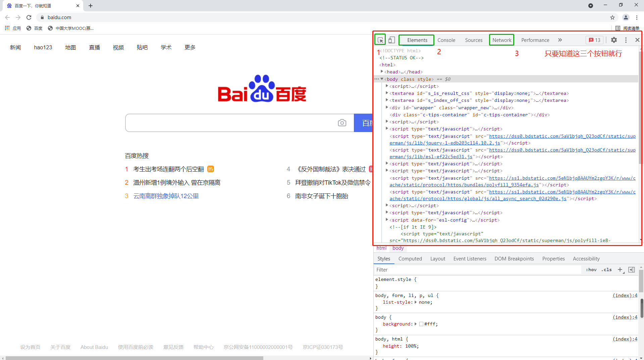Open the Layout pane tab
Image resolution: width=644 pixels, height=360 pixels.
tap(438, 258)
